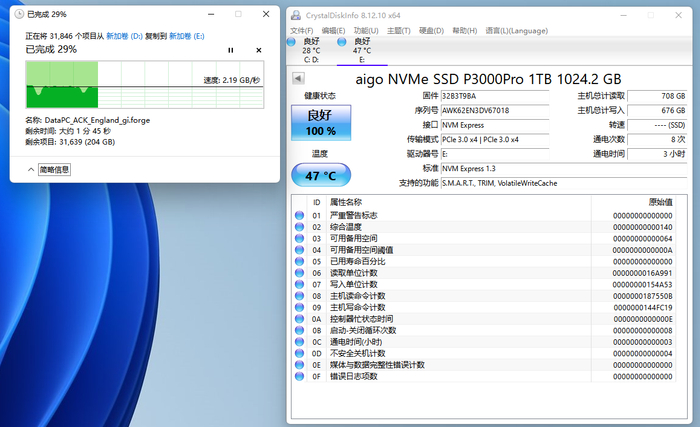Click the PCIe 3.0 x4 transfer mode field

coord(495,139)
